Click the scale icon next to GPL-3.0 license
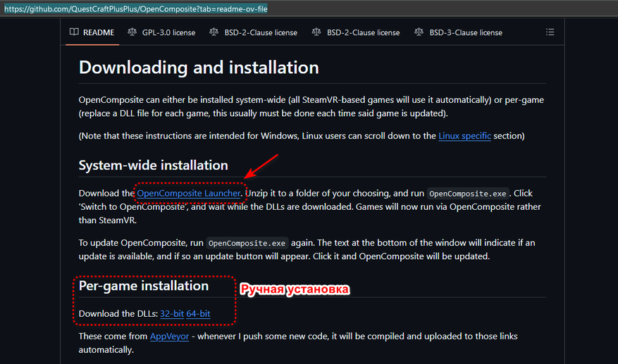The image size is (618, 364). tap(132, 32)
